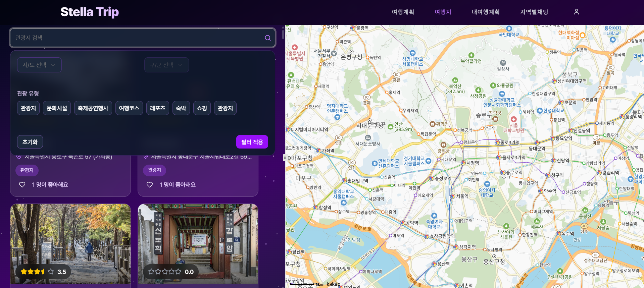Image resolution: width=644 pixels, height=288 pixels.
Task: Expand the 시/도 선택 dropdown
Action: (x=39, y=65)
